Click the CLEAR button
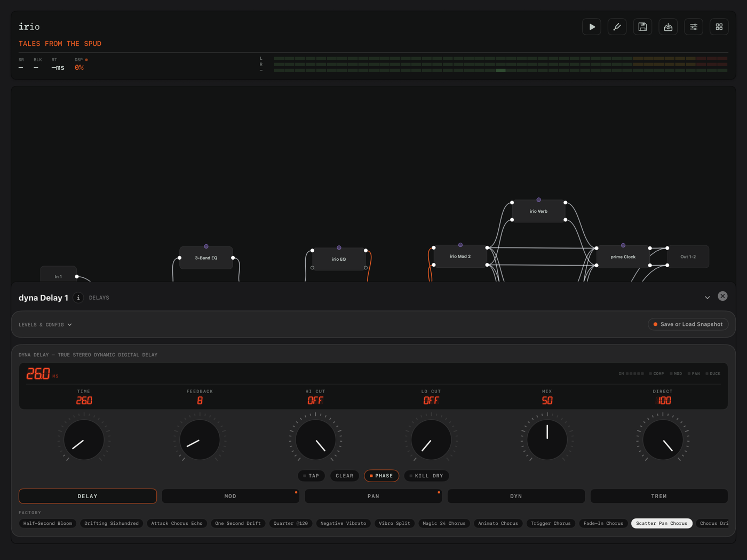This screenshot has height=560, width=747. click(345, 476)
